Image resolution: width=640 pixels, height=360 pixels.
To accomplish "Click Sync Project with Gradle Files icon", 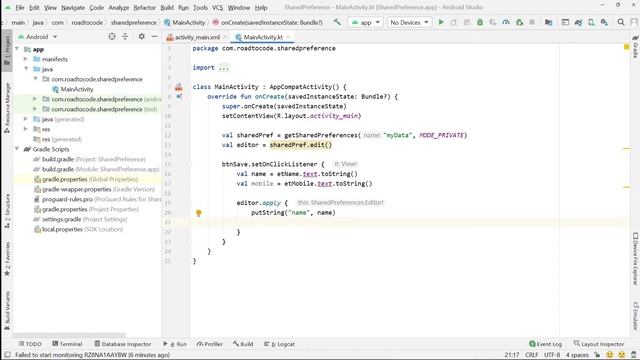I will (x=578, y=22).
